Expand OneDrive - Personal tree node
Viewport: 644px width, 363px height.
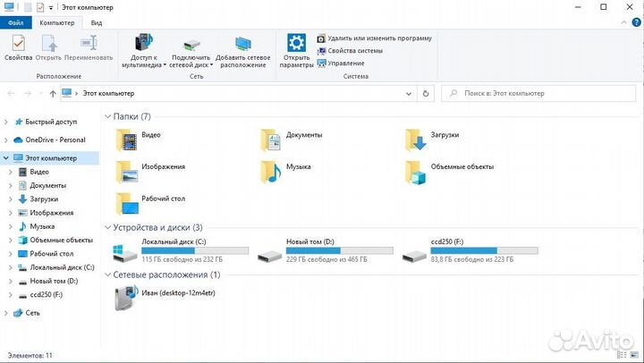click(7, 139)
